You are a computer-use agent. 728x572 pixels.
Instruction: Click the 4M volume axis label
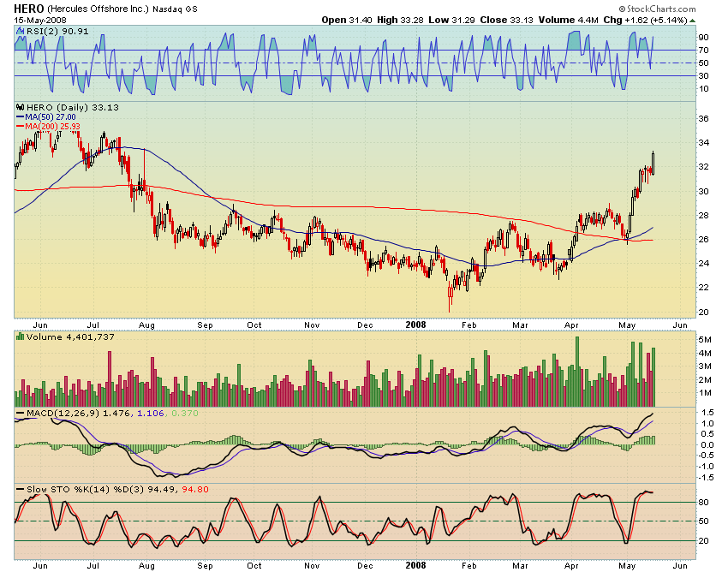tap(705, 353)
